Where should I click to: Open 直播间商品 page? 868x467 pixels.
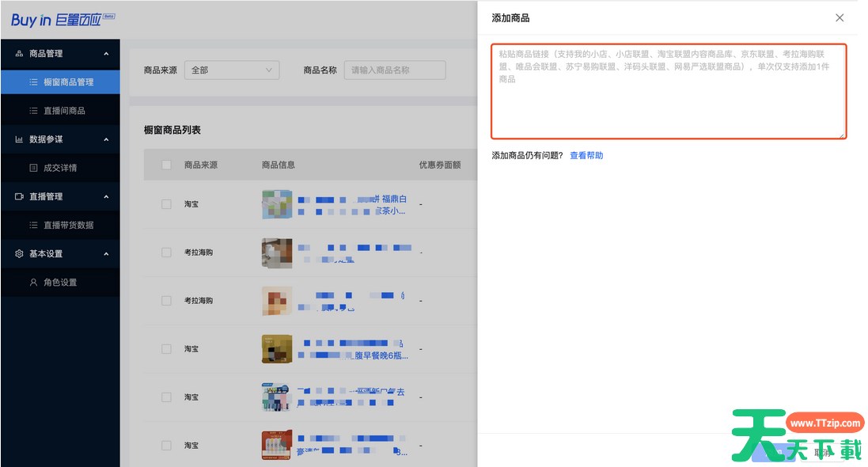click(x=63, y=111)
